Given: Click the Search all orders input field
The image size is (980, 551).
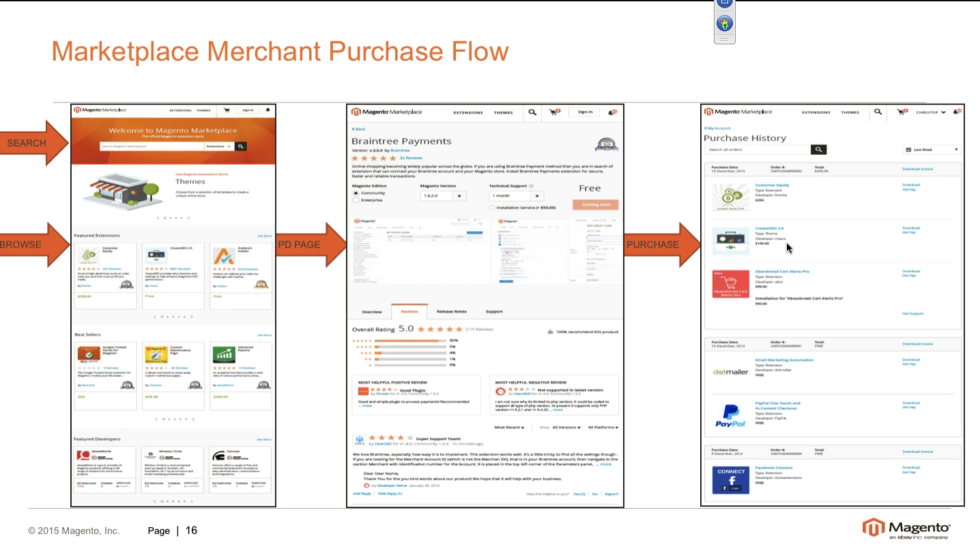Looking at the screenshot, I should coord(758,149).
